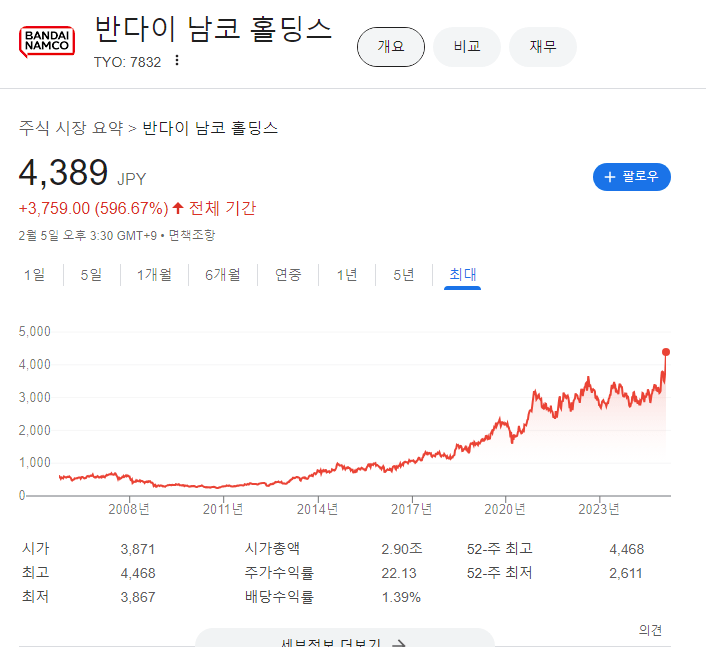Click the 시가총액 value 2.90조

point(402,549)
